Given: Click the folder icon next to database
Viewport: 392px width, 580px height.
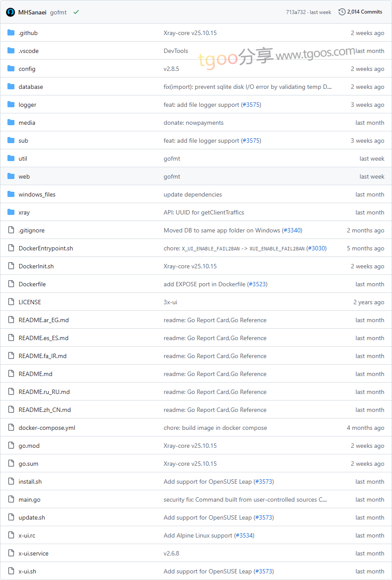Looking at the screenshot, I should click(x=11, y=87).
